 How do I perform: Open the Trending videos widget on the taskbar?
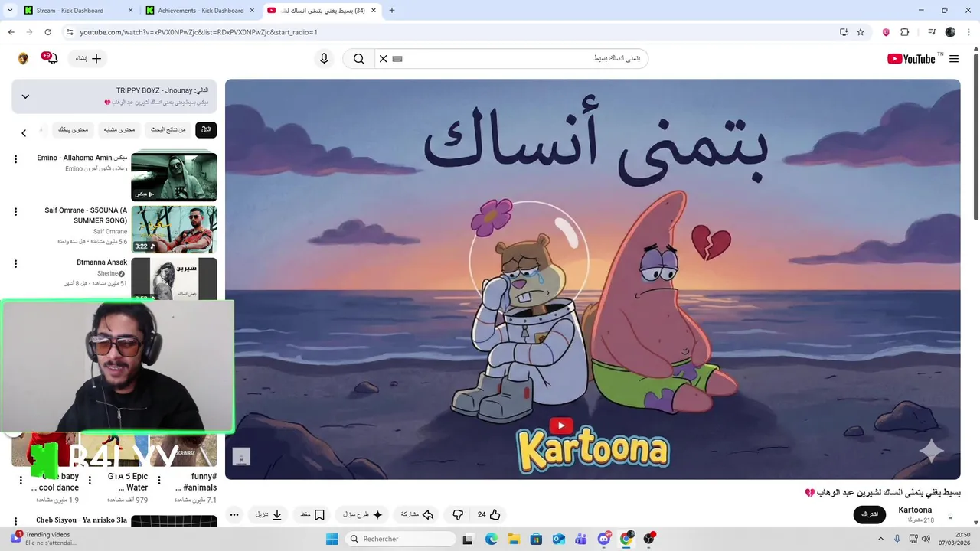coord(44,539)
